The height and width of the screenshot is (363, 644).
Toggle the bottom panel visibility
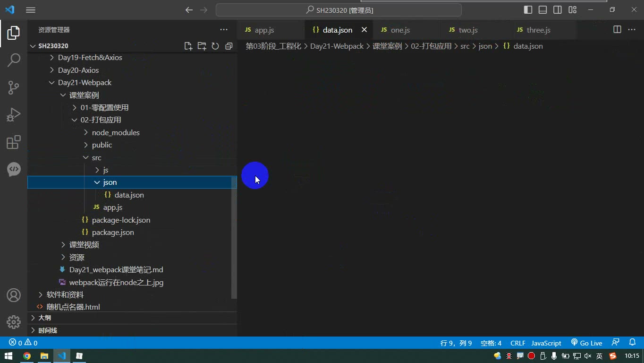pos(543,10)
